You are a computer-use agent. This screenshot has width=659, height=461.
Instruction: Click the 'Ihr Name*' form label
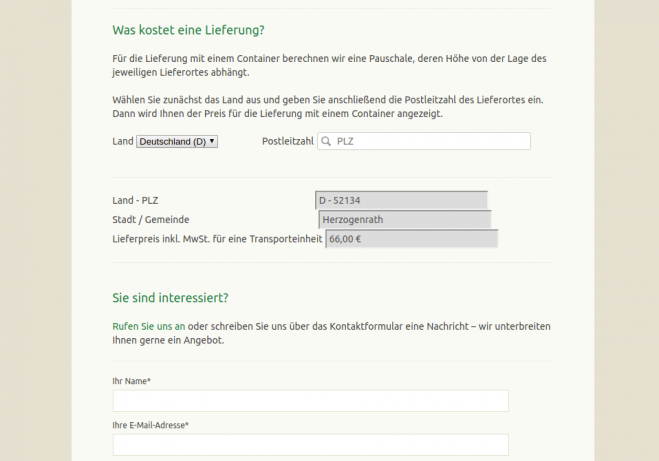(x=131, y=381)
